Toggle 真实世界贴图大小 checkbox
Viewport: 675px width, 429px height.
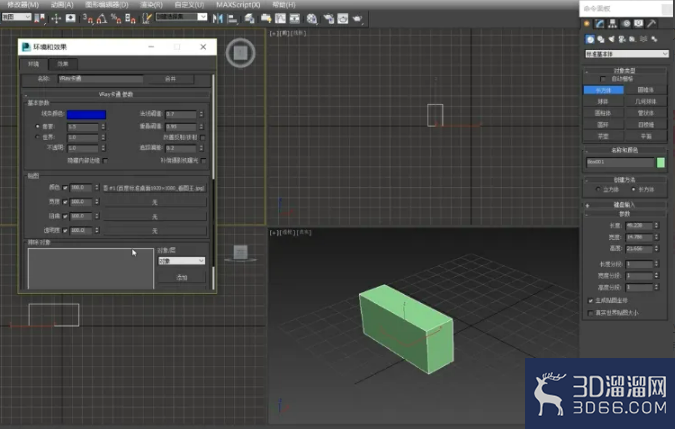(591, 313)
